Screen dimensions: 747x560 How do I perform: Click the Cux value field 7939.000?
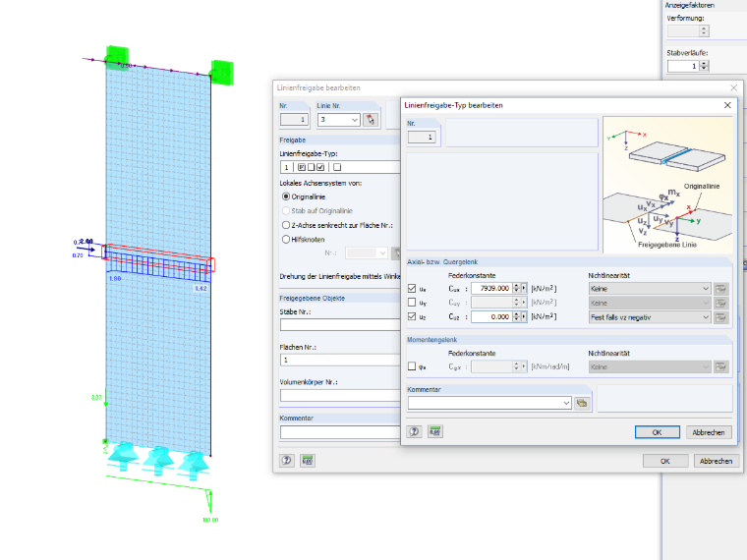pyautogui.click(x=491, y=288)
